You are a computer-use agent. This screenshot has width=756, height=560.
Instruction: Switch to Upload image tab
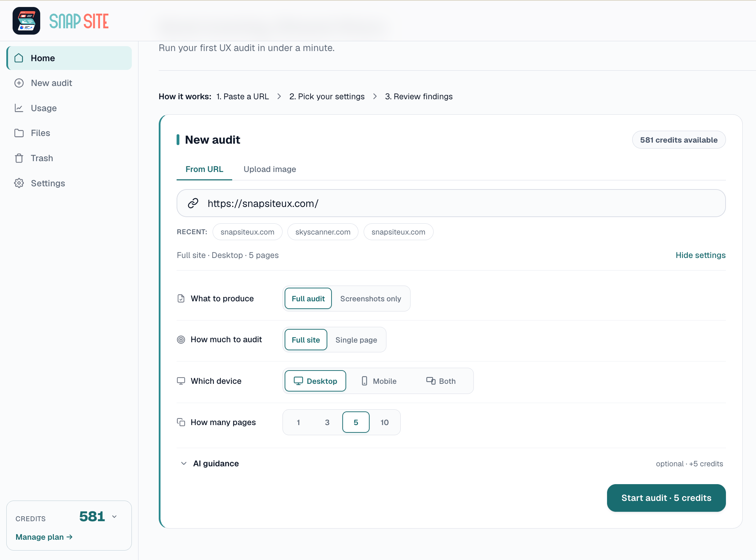tap(270, 169)
